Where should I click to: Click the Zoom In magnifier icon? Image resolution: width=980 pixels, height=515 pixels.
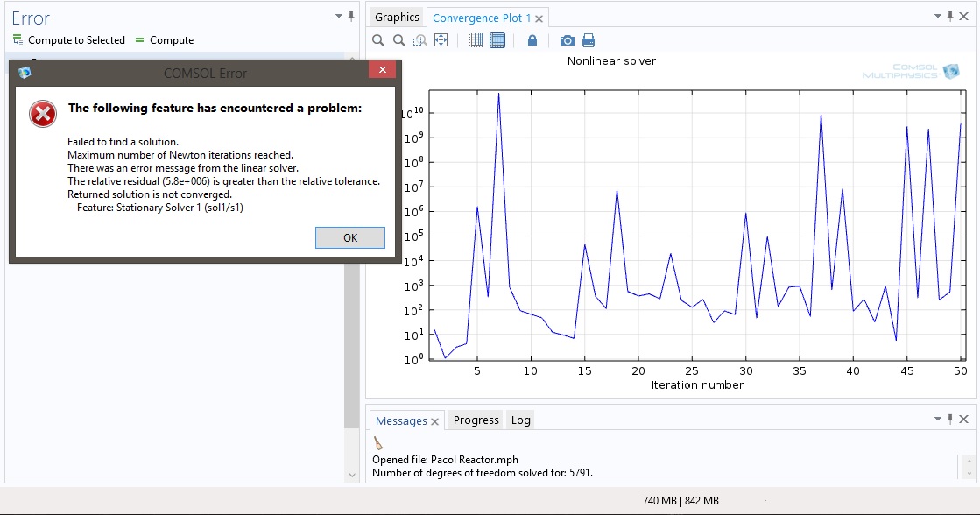378,40
